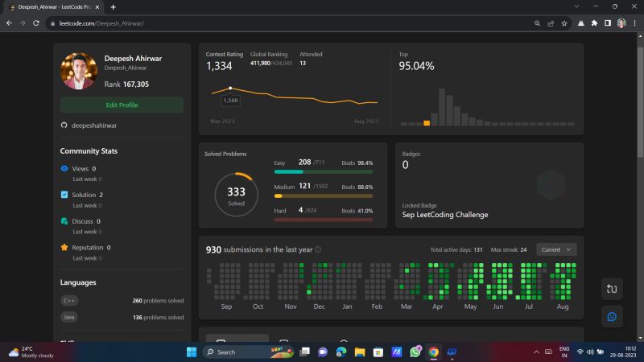This screenshot has width=644, height=362.
Task: Bookmark this page with the star icon
Action: point(564,23)
